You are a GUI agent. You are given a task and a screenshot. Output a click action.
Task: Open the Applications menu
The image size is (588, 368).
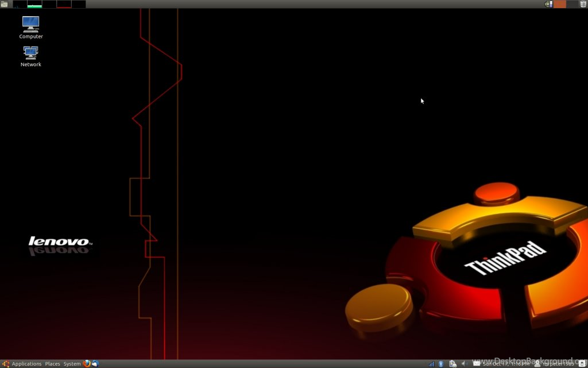(x=26, y=364)
